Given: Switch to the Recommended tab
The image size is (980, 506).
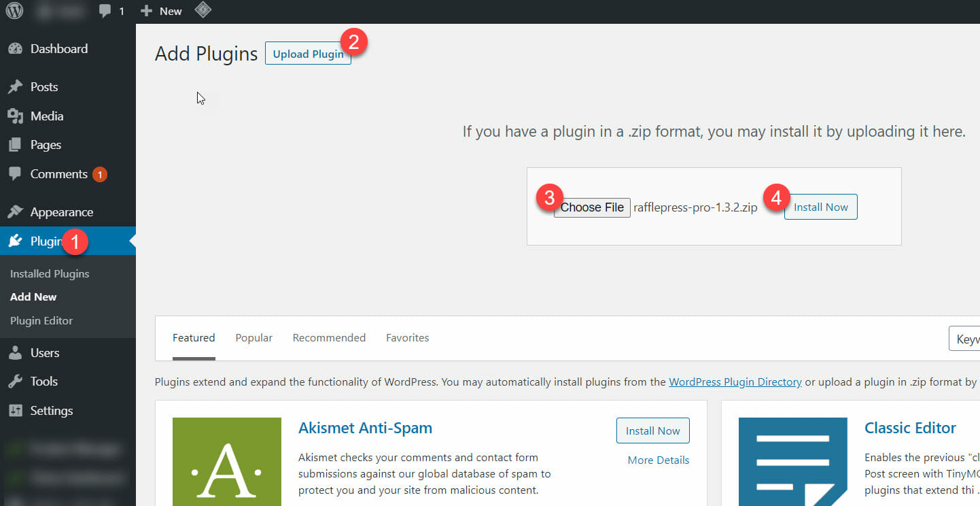Looking at the screenshot, I should (x=329, y=338).
